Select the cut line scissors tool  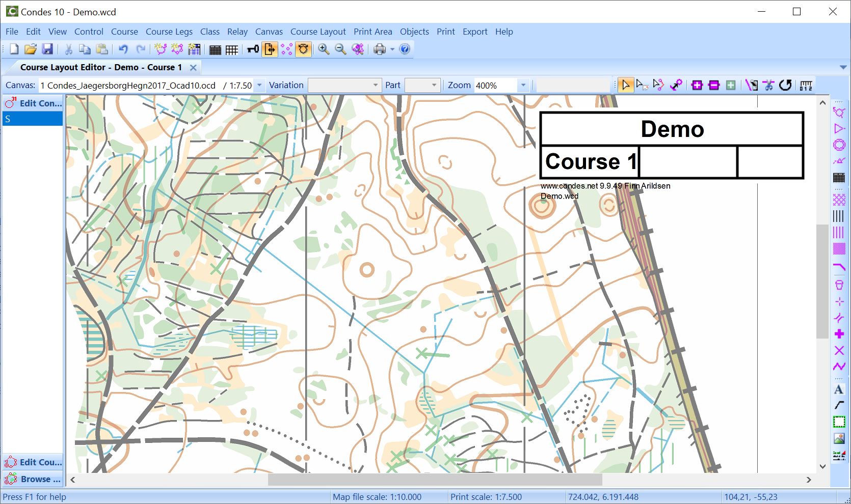point(768,85)
